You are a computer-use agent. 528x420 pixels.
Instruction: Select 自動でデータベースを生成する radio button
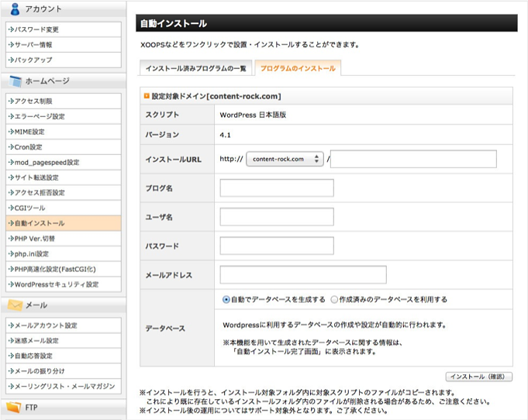tap(226, 300)
